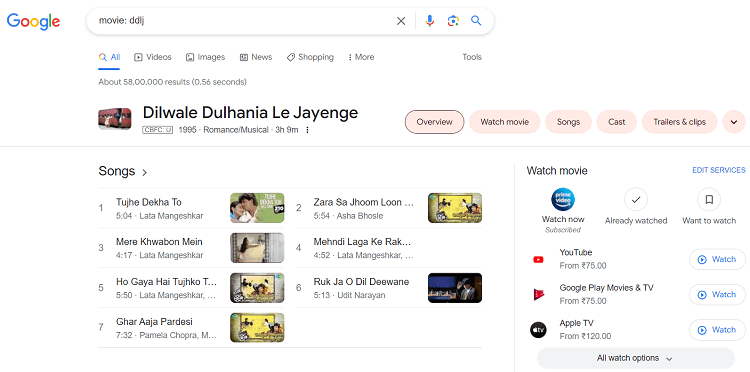This screenshot has width=750, height=372.
Task: Select the Watch movie chip
Action: coord(505,122)
